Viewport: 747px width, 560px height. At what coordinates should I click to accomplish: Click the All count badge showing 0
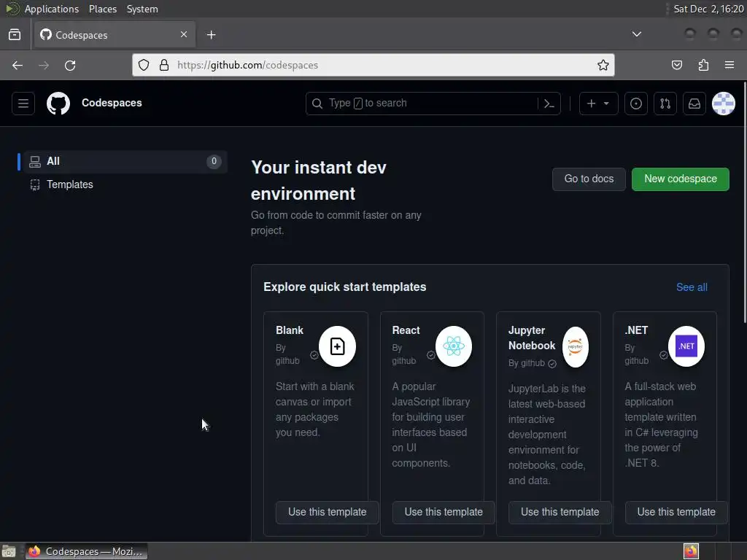pyautogui.click(x=214, y=161)
